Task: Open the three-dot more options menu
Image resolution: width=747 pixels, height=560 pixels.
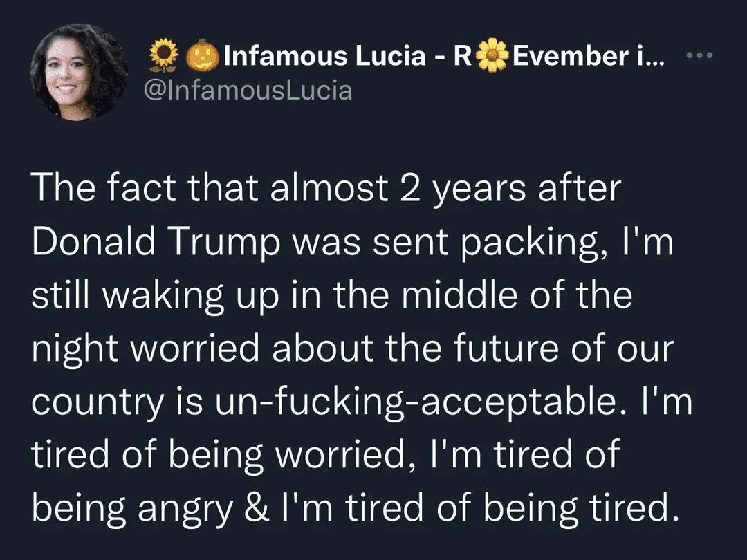Action: pos(697,55)
